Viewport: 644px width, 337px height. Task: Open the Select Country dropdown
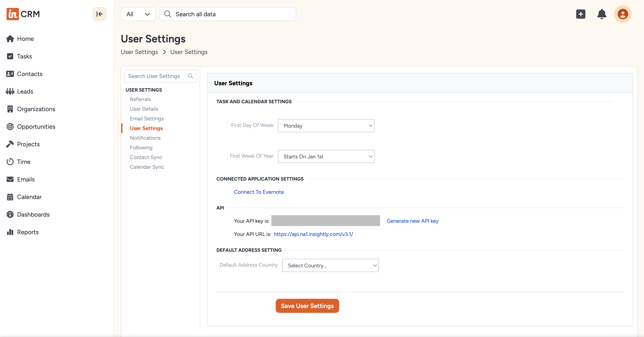tap(330, 265)
